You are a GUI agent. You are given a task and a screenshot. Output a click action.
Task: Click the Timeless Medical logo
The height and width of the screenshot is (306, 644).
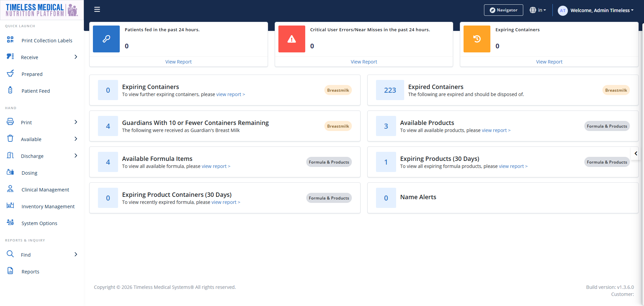(x=42, y=10)
